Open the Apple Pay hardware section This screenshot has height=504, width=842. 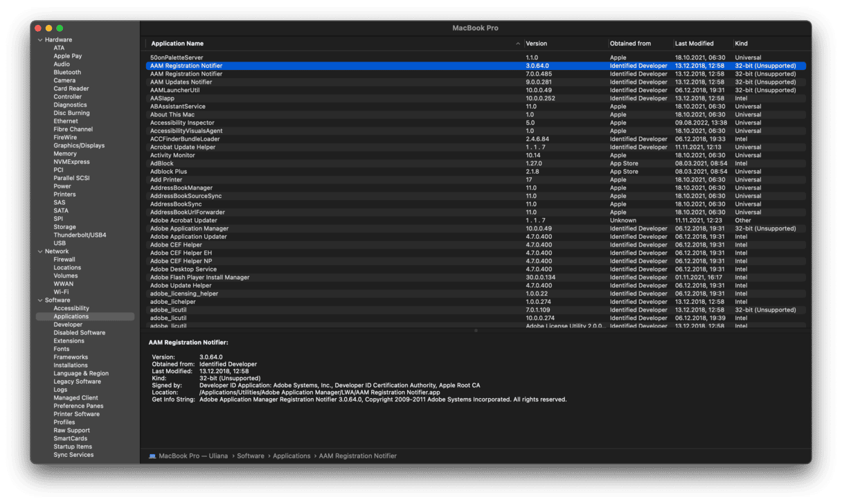coord(68,56)
